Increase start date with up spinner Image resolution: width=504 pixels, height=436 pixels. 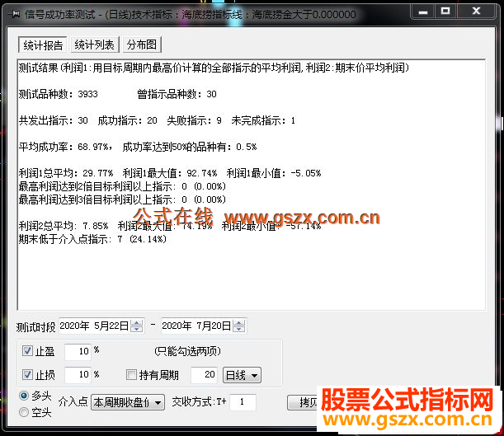(137, 323)
